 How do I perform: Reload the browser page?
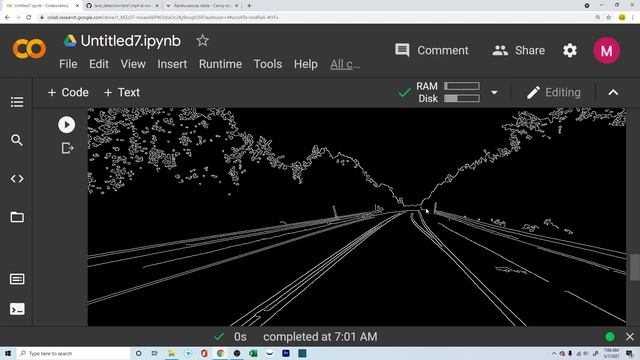tap(29, 18)
